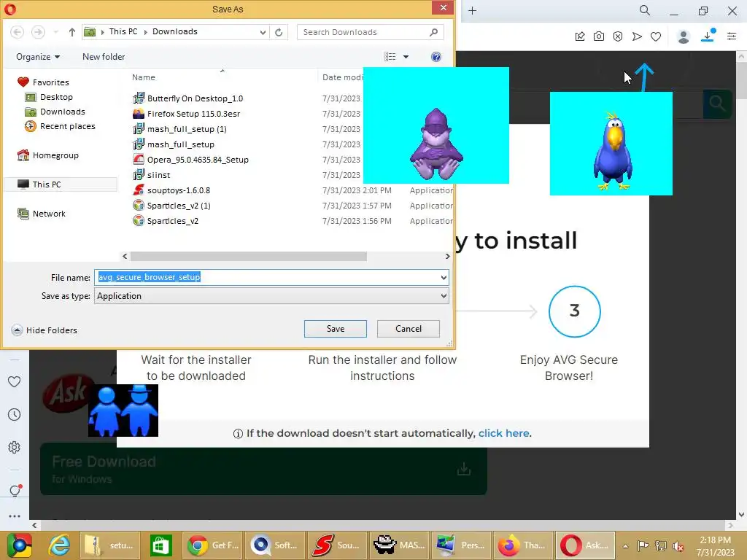Create a New folder
This screenshot has width=747, height=560.
coord(104,57)
